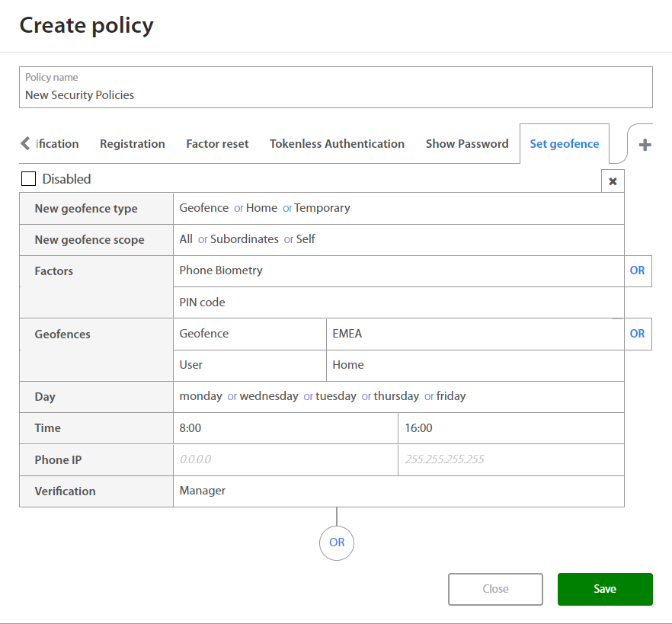672x624 pixels.
Task: Open the Registration tab
Action: click(x=132, y=144)
